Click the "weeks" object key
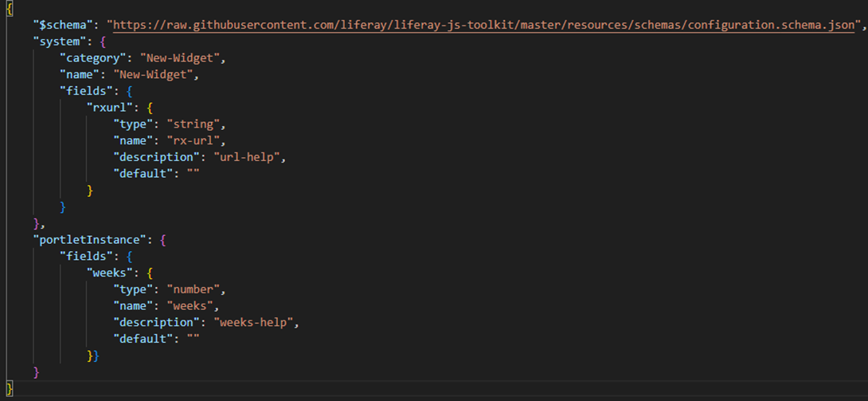868x401 pixels. point(112,273)
